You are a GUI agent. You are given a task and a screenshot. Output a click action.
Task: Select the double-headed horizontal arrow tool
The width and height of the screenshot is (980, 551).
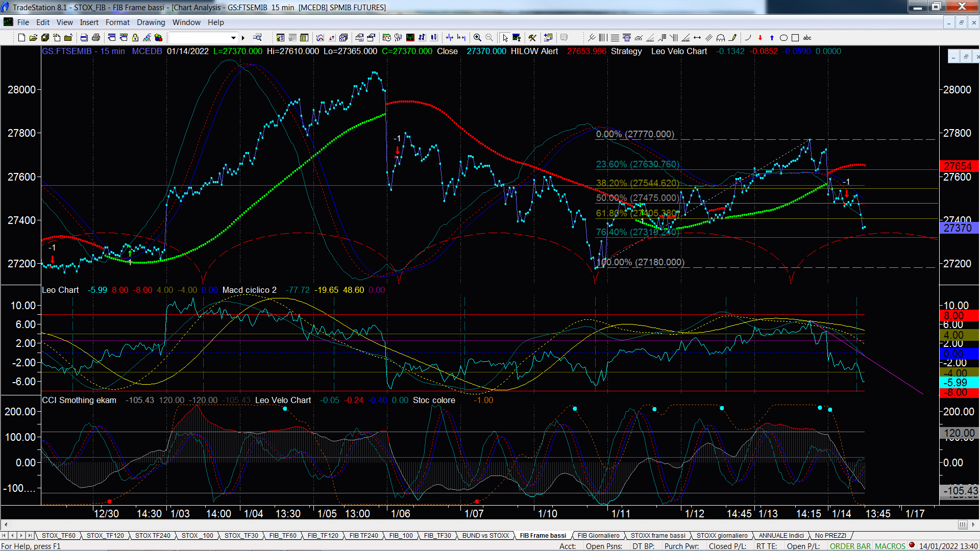point(697,38)
